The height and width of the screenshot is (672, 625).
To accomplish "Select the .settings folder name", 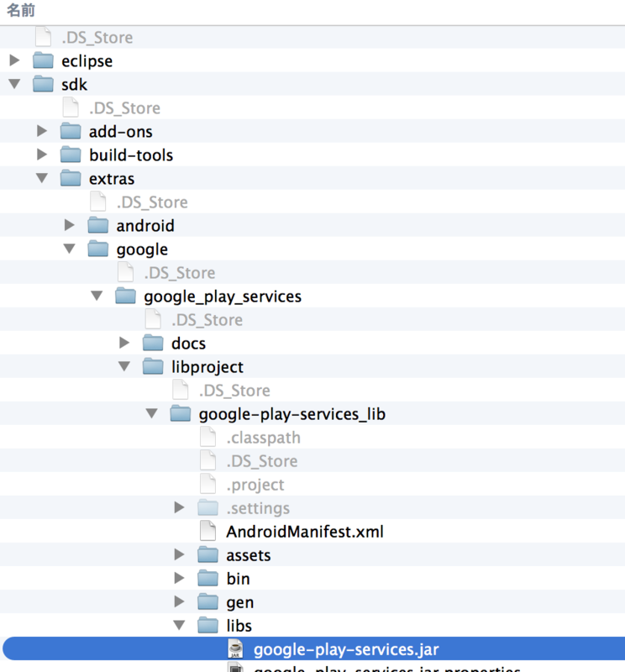I will pos(258,508).
